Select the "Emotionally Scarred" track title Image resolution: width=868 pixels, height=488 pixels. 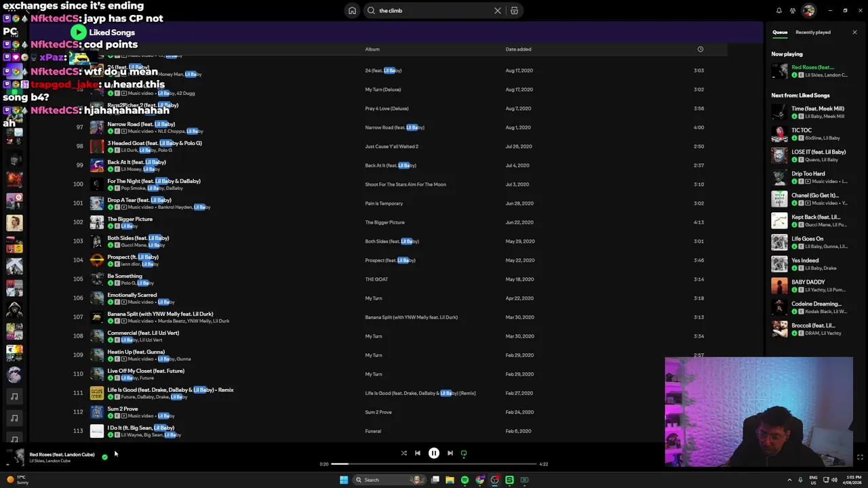click(132, 295)
